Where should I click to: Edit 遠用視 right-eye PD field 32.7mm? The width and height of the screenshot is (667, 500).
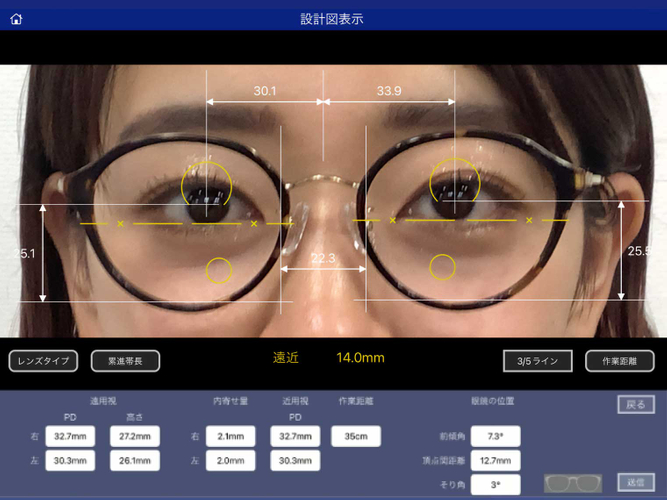(x=70, y=436)
